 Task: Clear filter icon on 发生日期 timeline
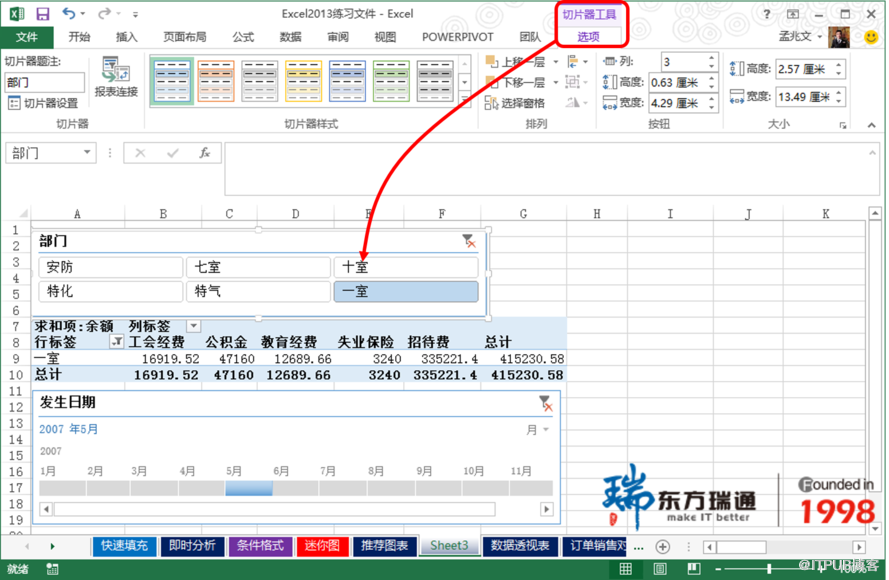(545, 403)
